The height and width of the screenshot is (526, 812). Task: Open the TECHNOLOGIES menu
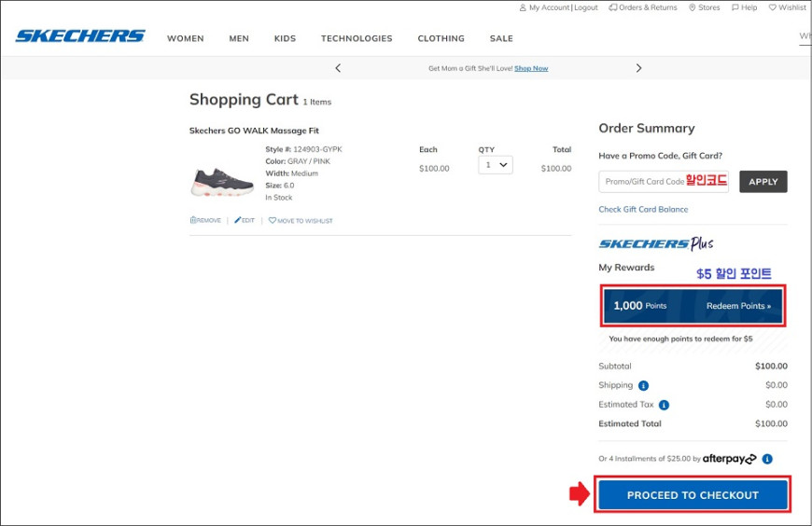[x=357, y=39]
